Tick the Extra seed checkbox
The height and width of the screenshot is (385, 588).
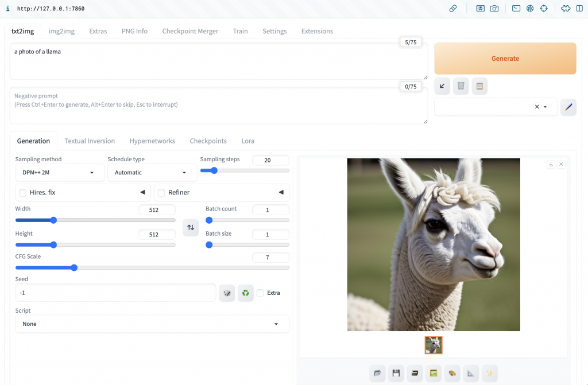point(260,293)
